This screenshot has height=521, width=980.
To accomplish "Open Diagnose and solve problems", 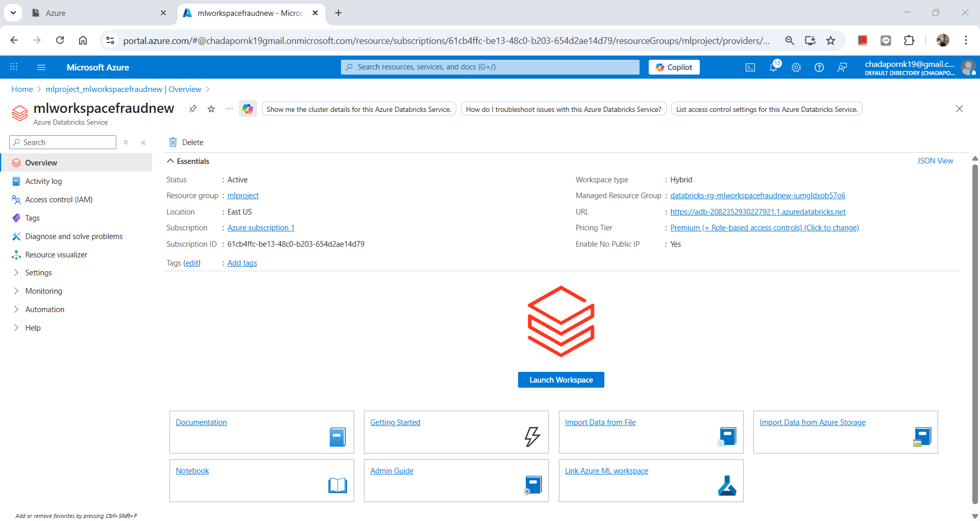I will tap(77, 236).
